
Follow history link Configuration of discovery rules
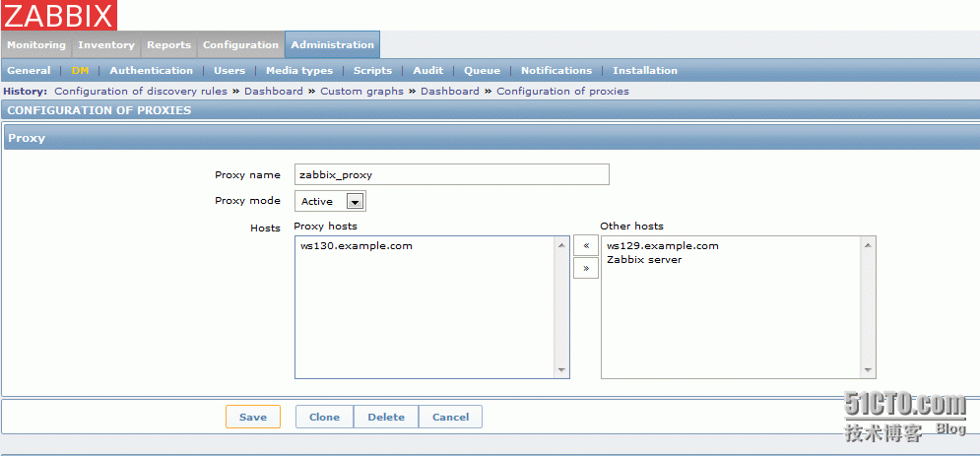tap(141, 92)
